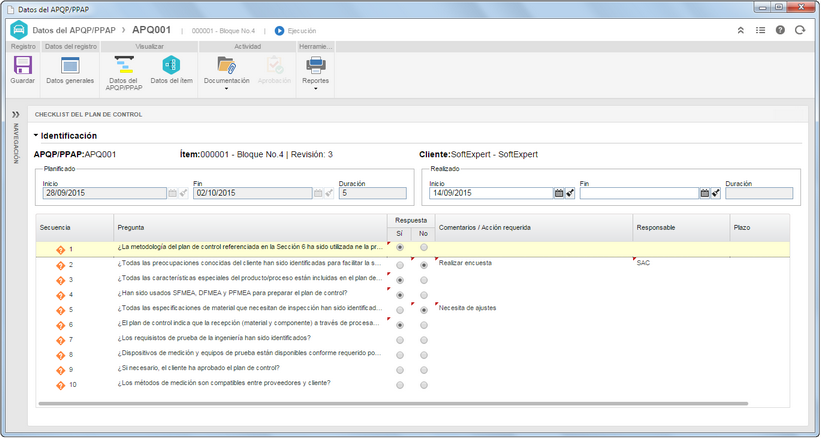Click the Comentarios / Acción requerida column header

(x=534, y=228)
